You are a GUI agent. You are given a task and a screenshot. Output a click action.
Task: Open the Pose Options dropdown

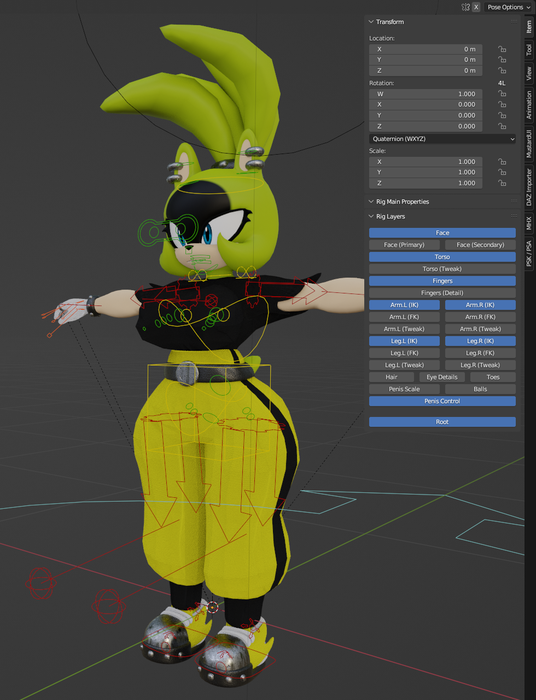tap(508, 7)
